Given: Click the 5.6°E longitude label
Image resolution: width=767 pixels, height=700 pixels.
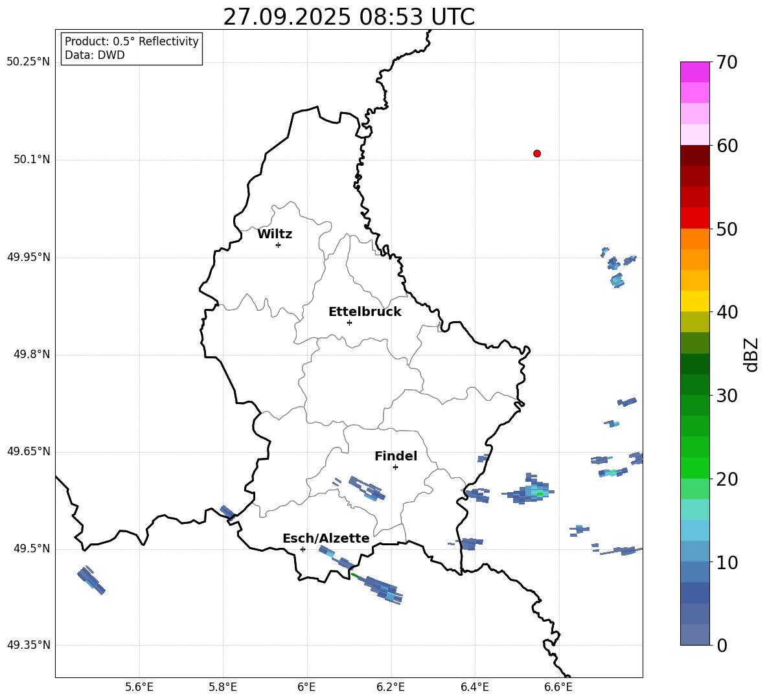Looking at the screenshot, I should [x=139, y=687].
